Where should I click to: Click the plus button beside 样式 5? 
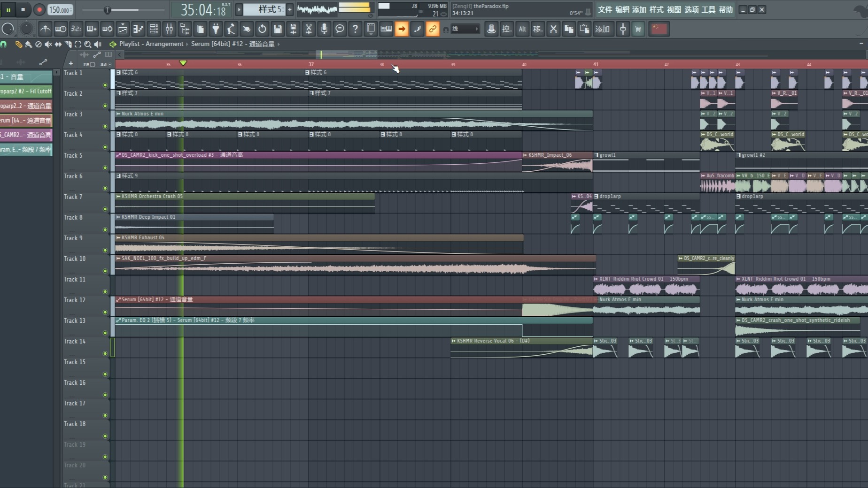coord(289,9)
